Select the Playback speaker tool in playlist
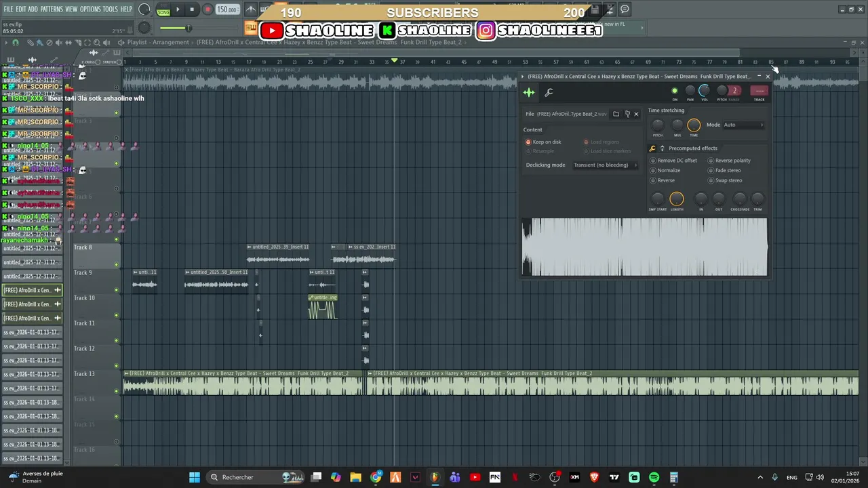The image size is (868, 488). [x=106, y=43]
